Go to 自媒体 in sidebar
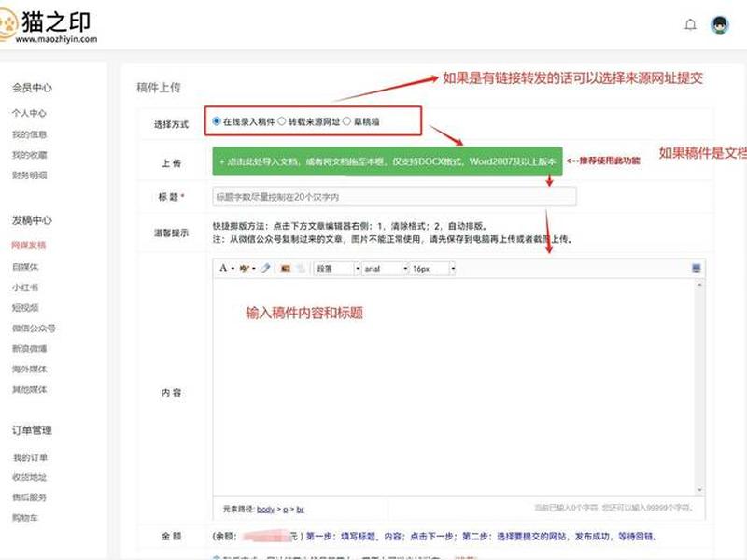Screen dimensions: 747x560 (25, 267)
